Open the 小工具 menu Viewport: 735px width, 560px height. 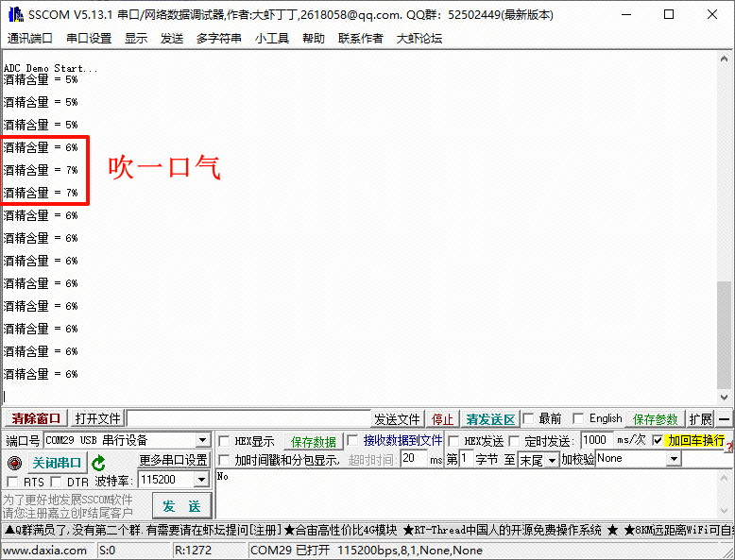click(272, 38)
